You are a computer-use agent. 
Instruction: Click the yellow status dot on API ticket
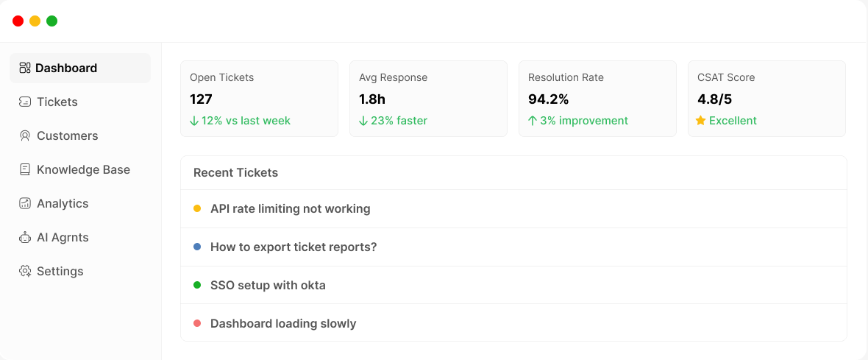click(x=197, y=208)
